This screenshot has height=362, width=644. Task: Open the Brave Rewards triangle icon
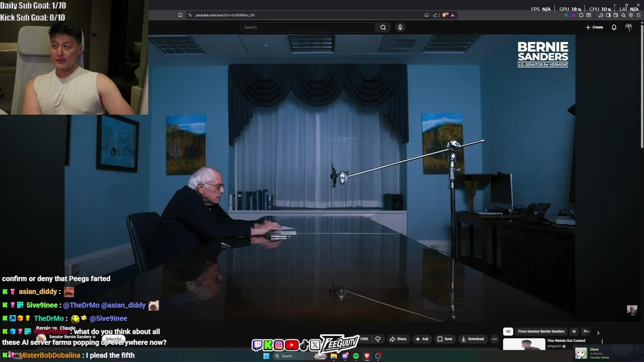point(452,15)
